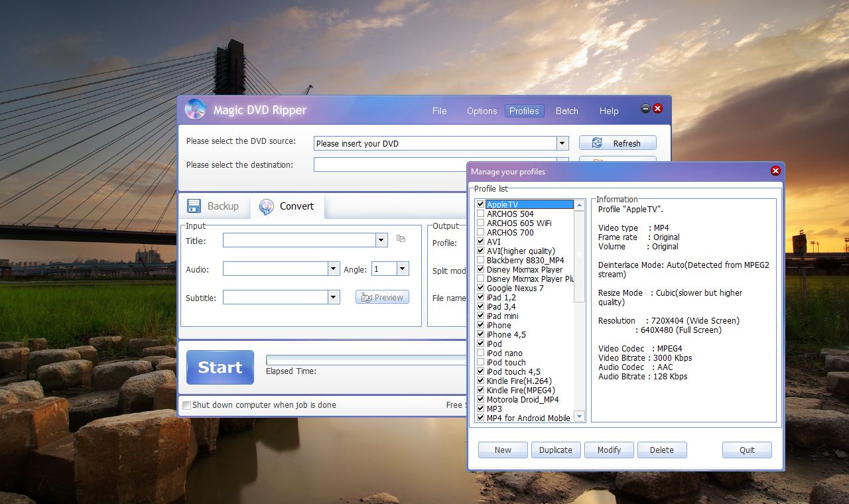Enable shut down computer when job done
This screenshot has width=849, height=504.
coord(187,405)
